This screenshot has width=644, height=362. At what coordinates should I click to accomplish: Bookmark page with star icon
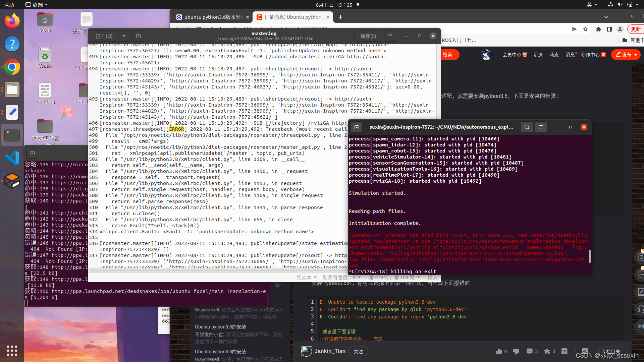585,29
